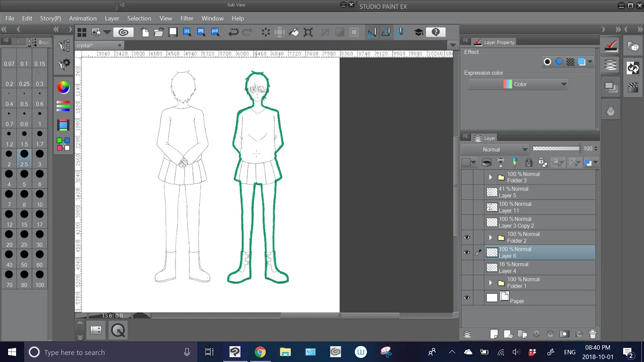Click the Undo arrow in the toolbar
Viewport: 644px width, 362px height.
(233, 32)
